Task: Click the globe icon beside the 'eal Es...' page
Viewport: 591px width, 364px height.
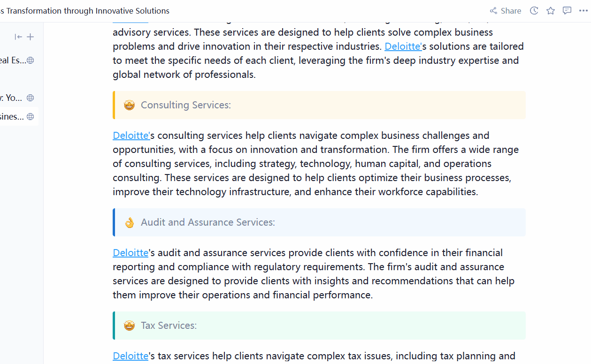Action: point(31,61)
